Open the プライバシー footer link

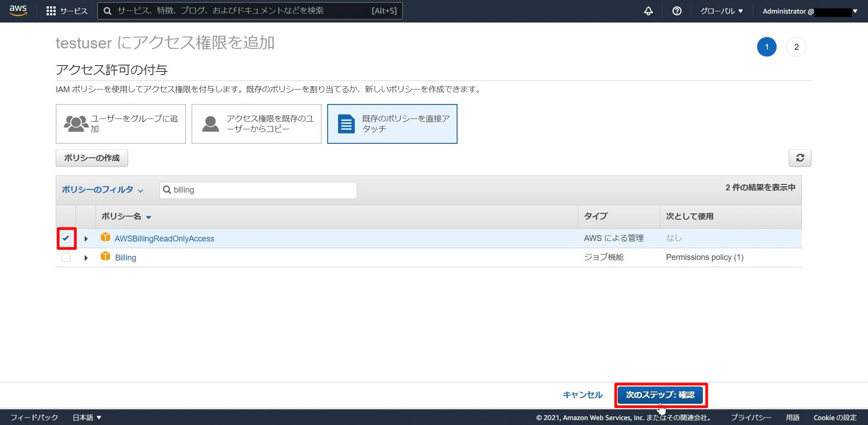[751, 417]
